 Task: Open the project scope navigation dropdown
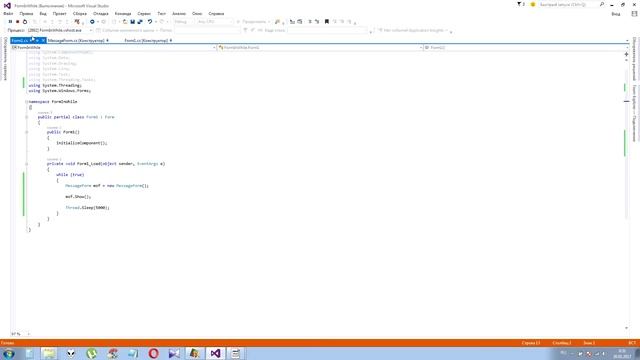[113, 48]
